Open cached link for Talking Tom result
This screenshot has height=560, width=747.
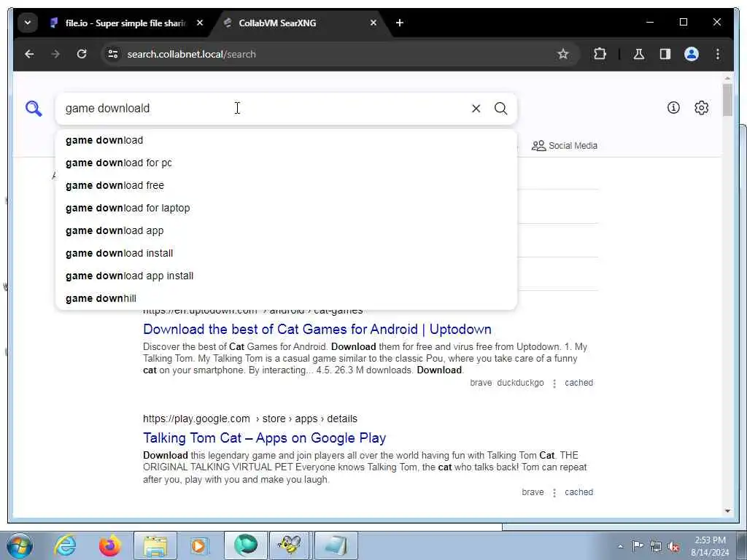pyautogui.click(x=578, y=492)
